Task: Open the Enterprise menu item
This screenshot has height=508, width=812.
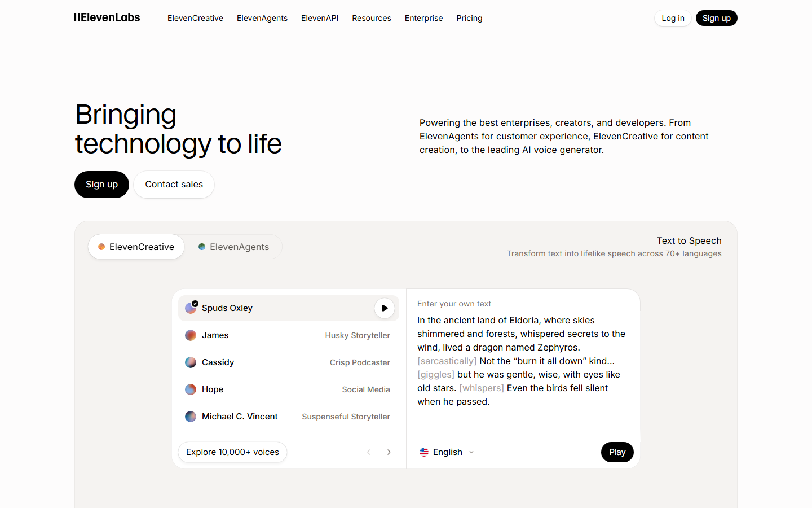Action: (x=423, y=18)
